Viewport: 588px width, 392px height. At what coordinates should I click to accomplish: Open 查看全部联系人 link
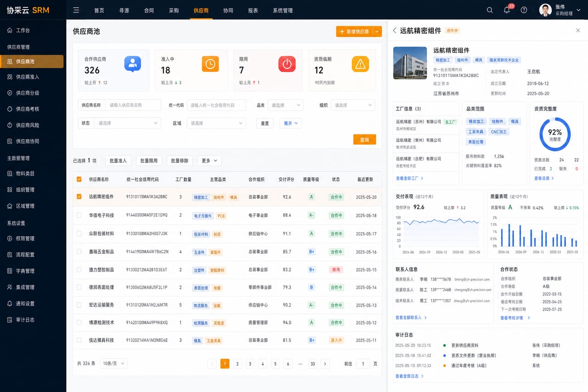[x=411, y=318]
